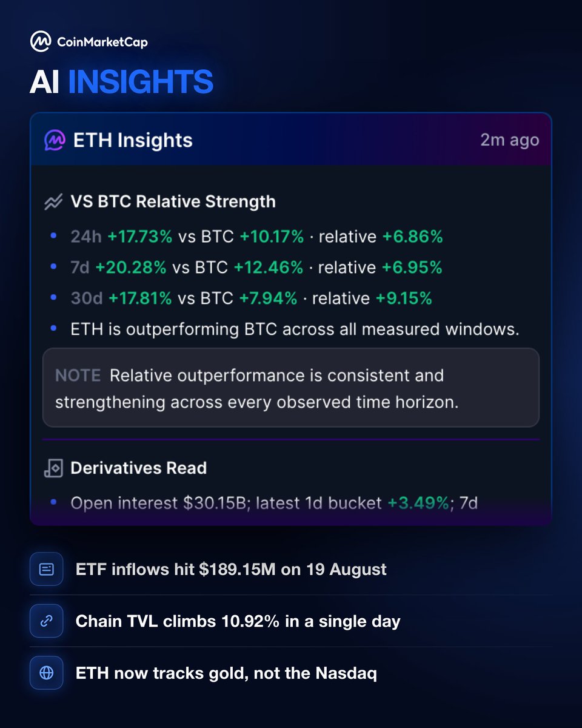Click the NOTE box about relative outperformance
The width and height of the screenshot is (582, 728).
point(290,388)
